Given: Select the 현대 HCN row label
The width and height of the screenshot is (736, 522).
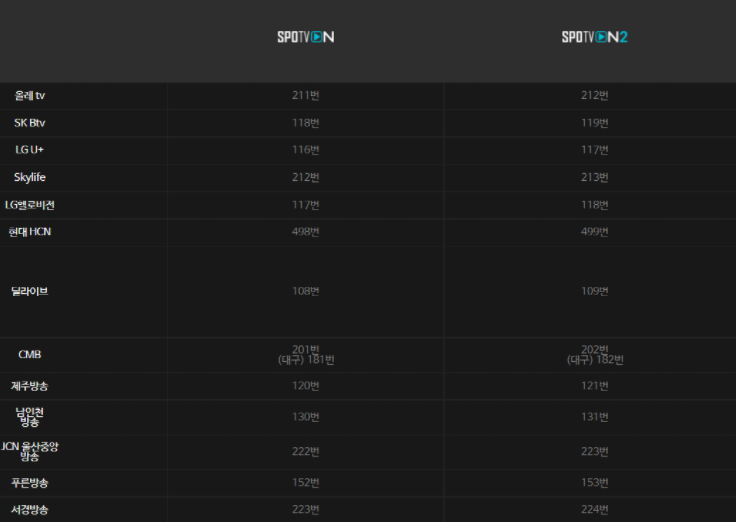Looking at the screenshot, I should (30, 232).
